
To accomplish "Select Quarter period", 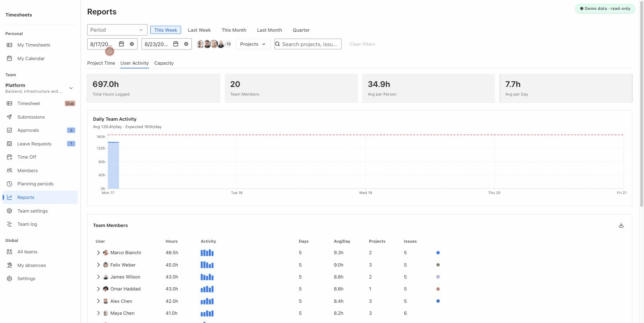I will point(301,30).
